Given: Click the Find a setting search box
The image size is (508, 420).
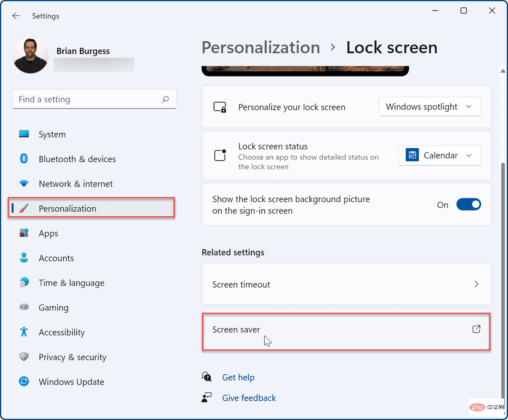Looking at the screenshot, I should 94,99.
